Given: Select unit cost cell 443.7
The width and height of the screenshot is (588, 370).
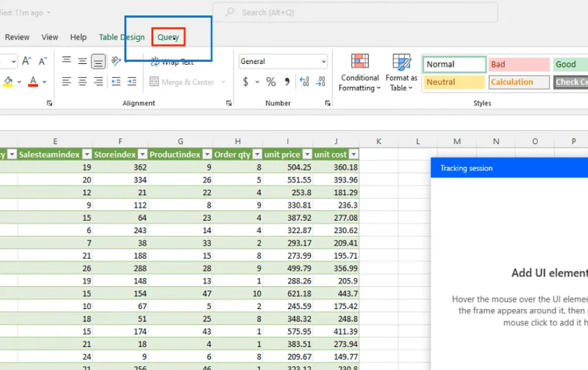Looking at the screenshot, I should tap(336, 293).
